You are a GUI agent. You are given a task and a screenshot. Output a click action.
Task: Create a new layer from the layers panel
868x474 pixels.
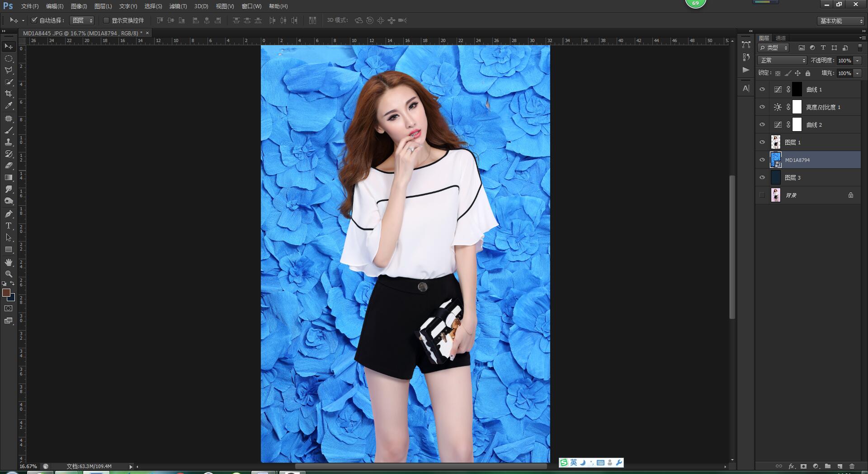840,466
